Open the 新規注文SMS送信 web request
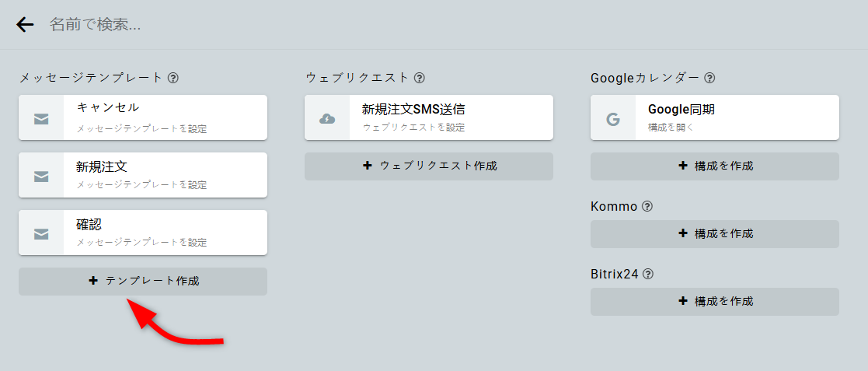The height and width of the screenshot is (371, 868). coord(451,117)
